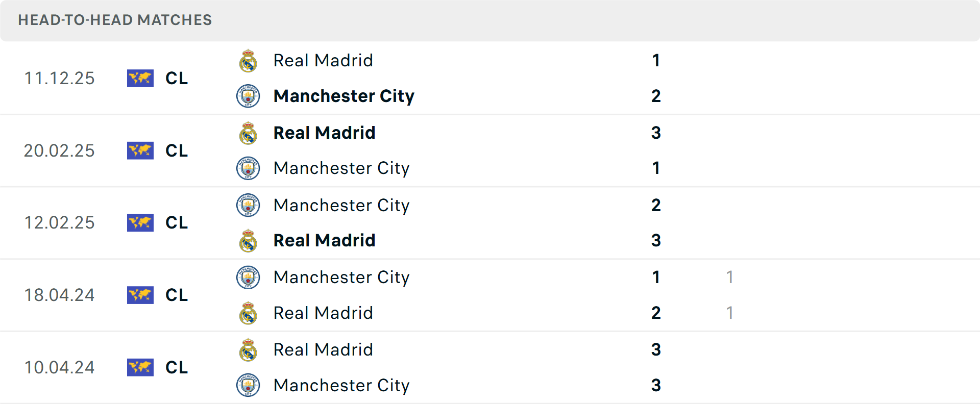Click the Head-to-Head Matches section header

(x=115, y=20)
